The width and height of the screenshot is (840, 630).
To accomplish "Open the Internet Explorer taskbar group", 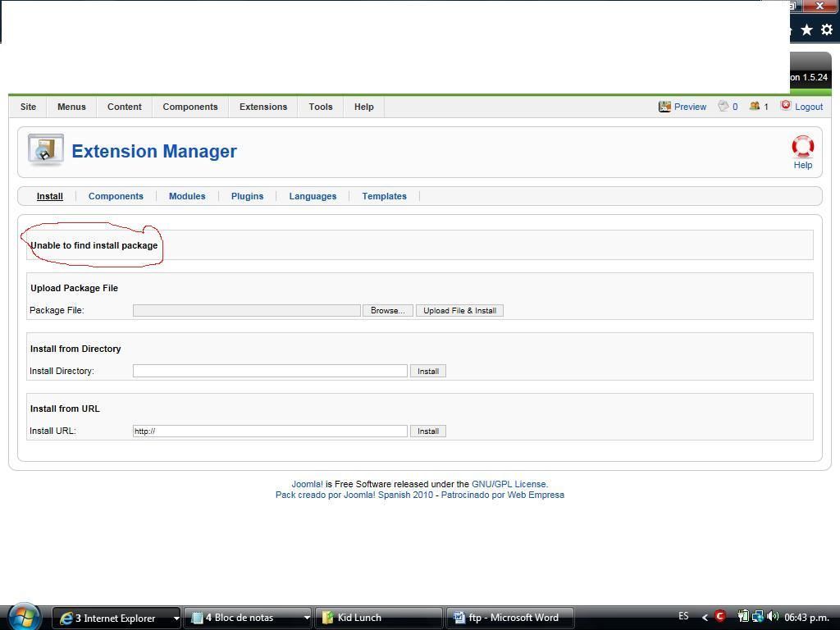I will 112,618.
